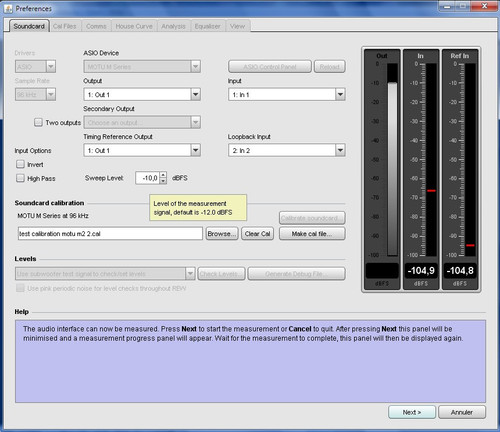Click the Calibrate soundcard button

click(x=312, y=218)
